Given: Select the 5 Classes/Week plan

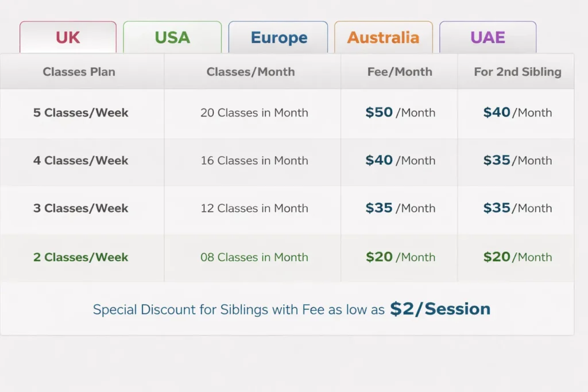Looking at the screenshot, I should click(x=81, y=112).
